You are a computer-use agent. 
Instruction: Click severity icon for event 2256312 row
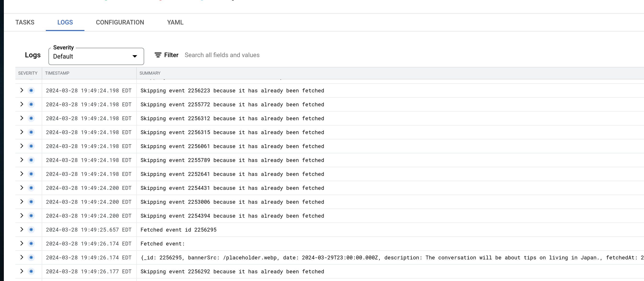31,118
